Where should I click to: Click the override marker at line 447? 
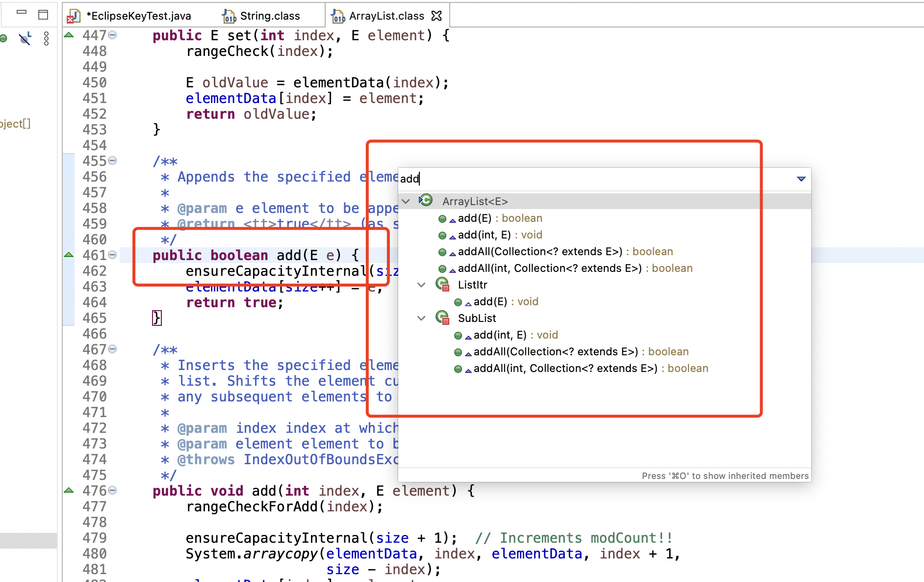(x=69, y=35)
